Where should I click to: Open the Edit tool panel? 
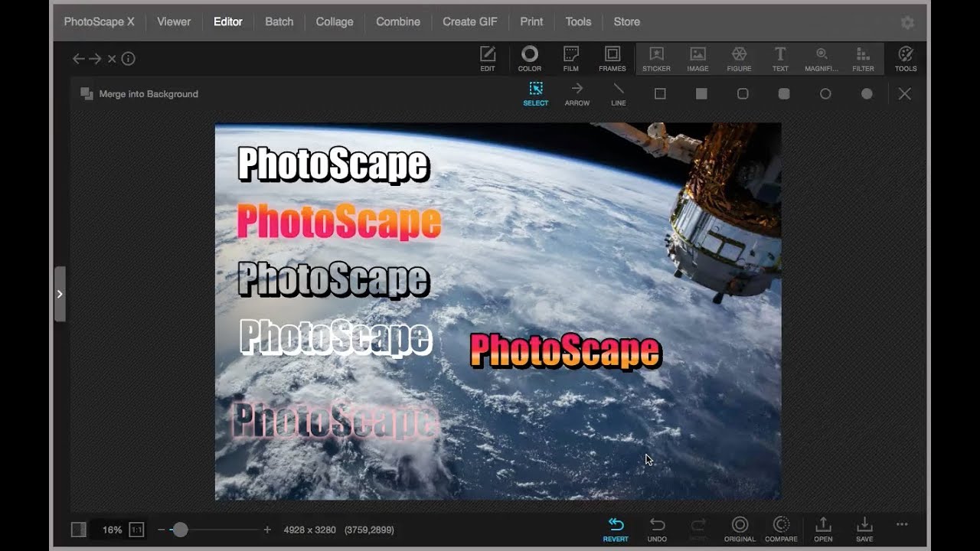[488, 59]
